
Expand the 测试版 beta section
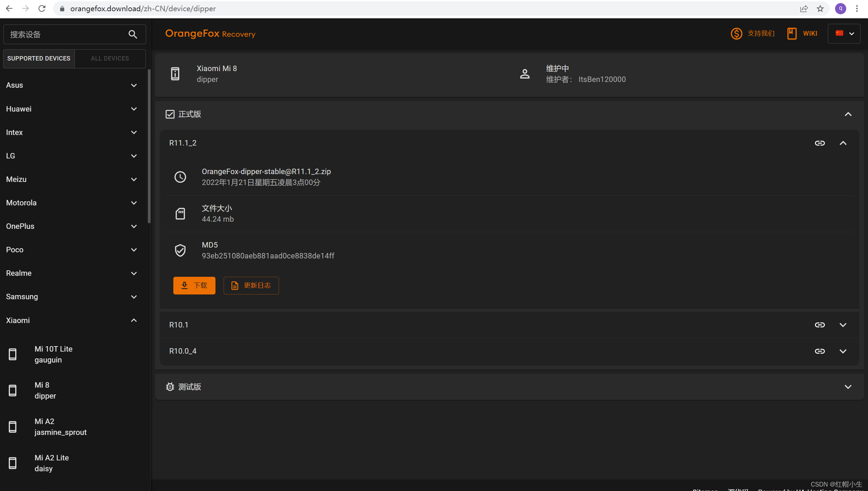tap(848, 387)
